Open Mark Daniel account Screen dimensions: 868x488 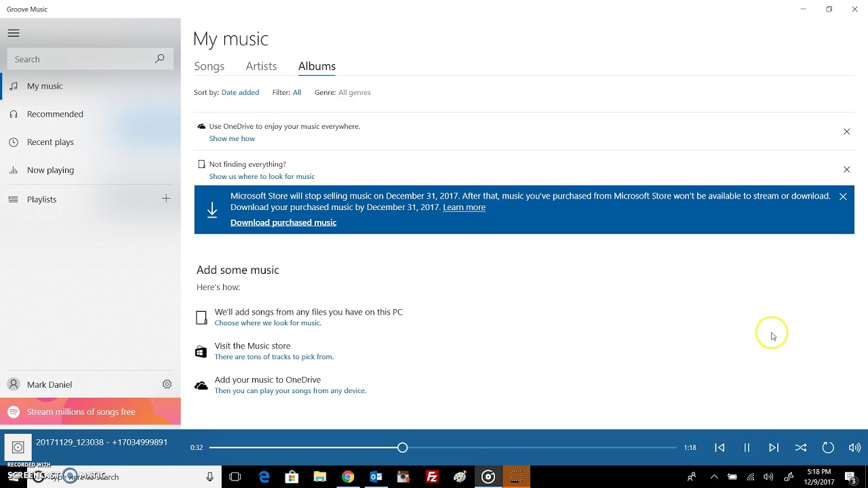(x=78, y=384)
